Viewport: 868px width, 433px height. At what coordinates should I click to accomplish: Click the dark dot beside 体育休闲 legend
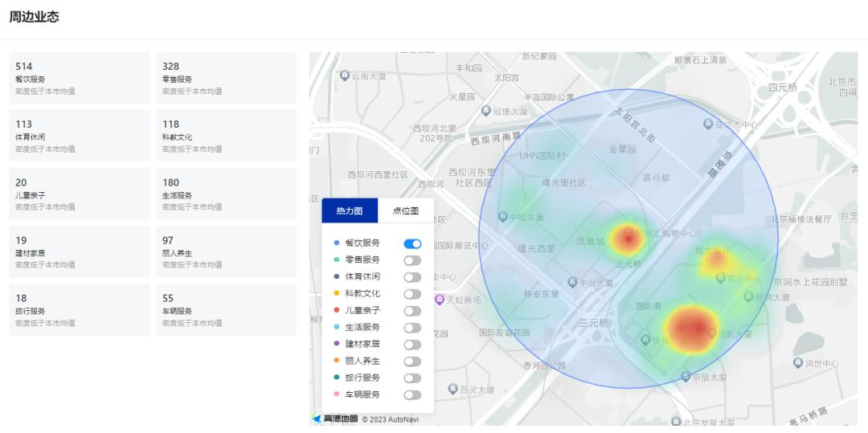(337, 276)
